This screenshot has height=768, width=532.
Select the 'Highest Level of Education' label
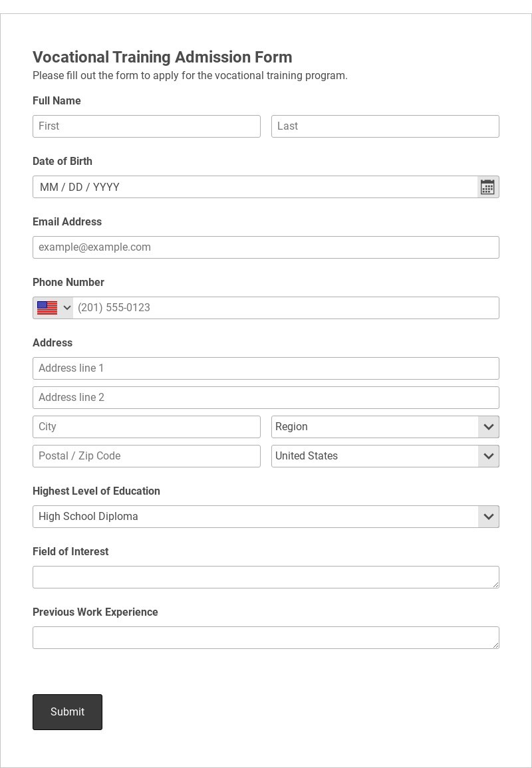(96, 491)
